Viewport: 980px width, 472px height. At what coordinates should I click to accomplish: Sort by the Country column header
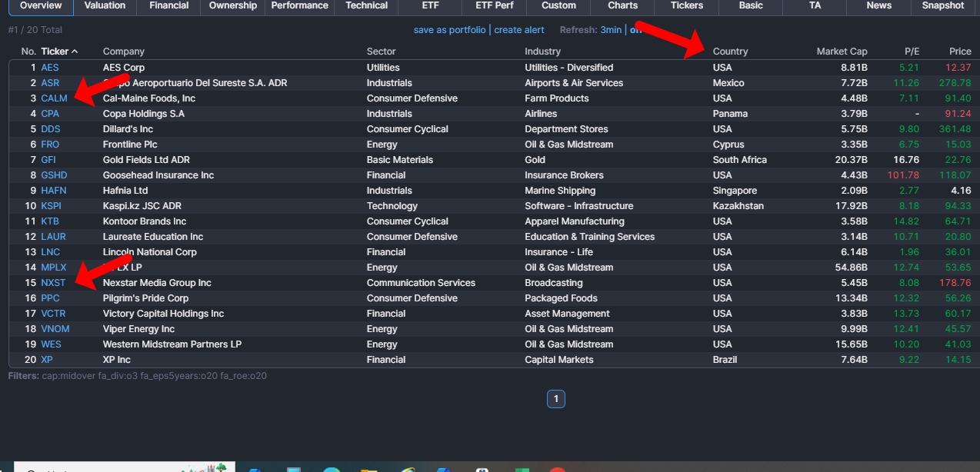[x=730, y=52]
